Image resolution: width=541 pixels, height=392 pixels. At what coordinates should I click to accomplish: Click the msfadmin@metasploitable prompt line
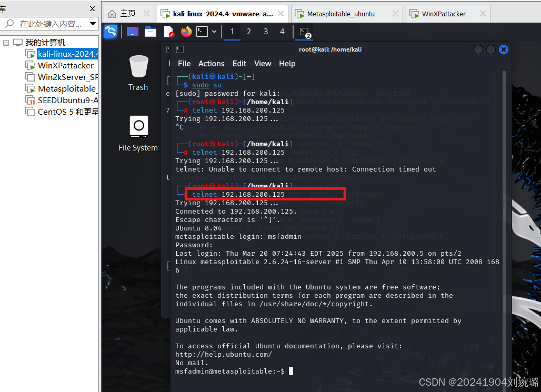click(x=230, y=371)
